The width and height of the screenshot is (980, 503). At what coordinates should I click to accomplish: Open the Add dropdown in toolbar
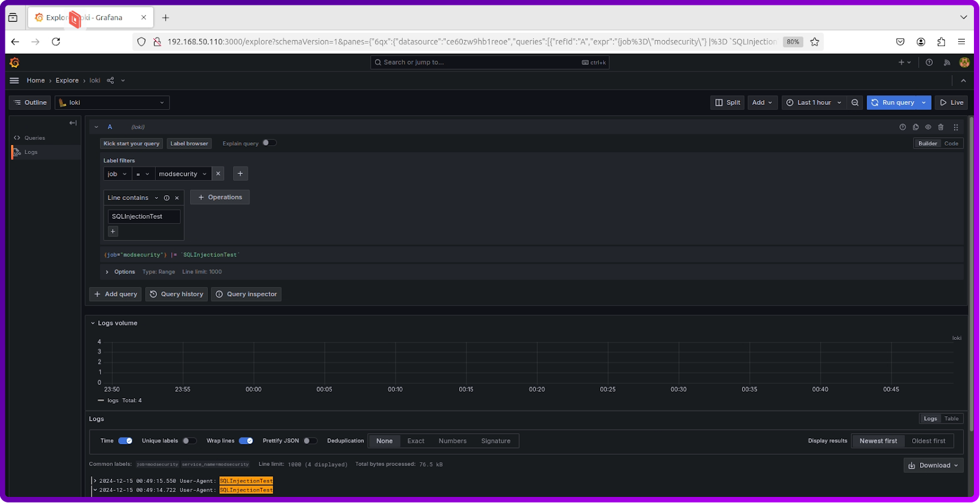(x=762, y=103)
